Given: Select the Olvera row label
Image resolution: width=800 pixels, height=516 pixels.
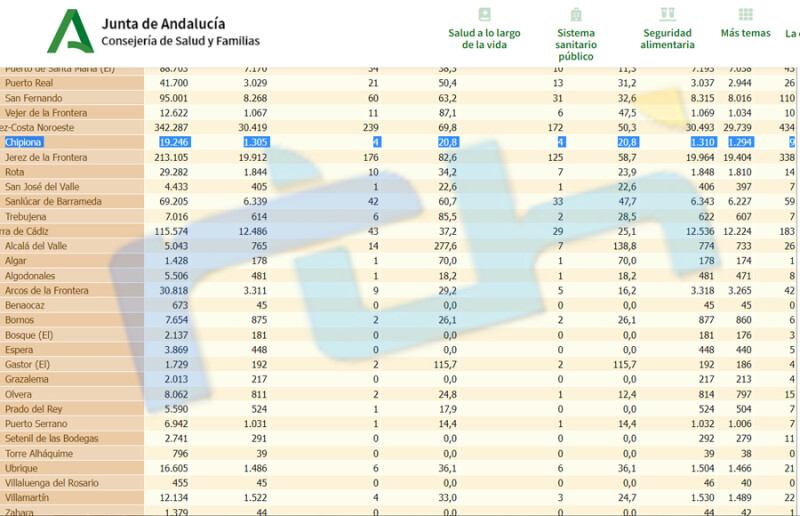Looking at the screenshot, I should [18, 395].
